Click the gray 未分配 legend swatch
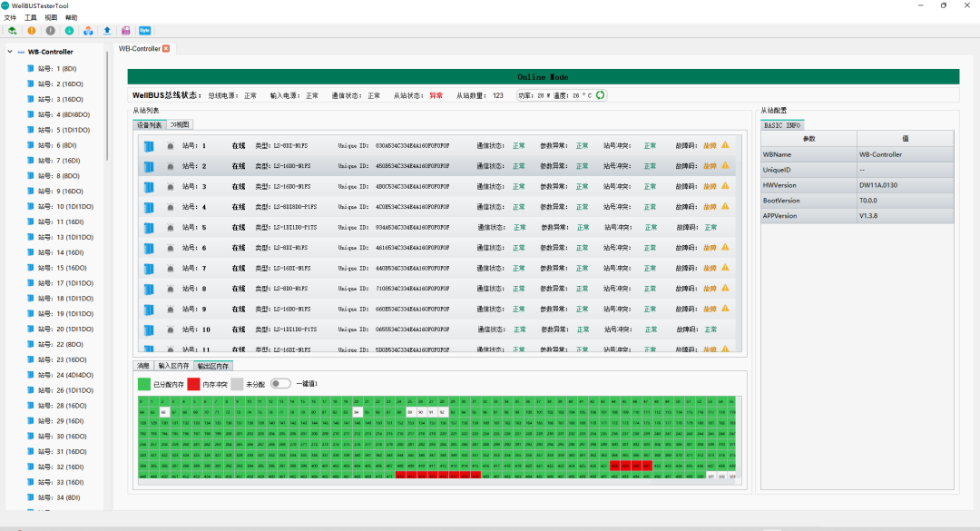The image size is (980, 531). pos(237,384)
